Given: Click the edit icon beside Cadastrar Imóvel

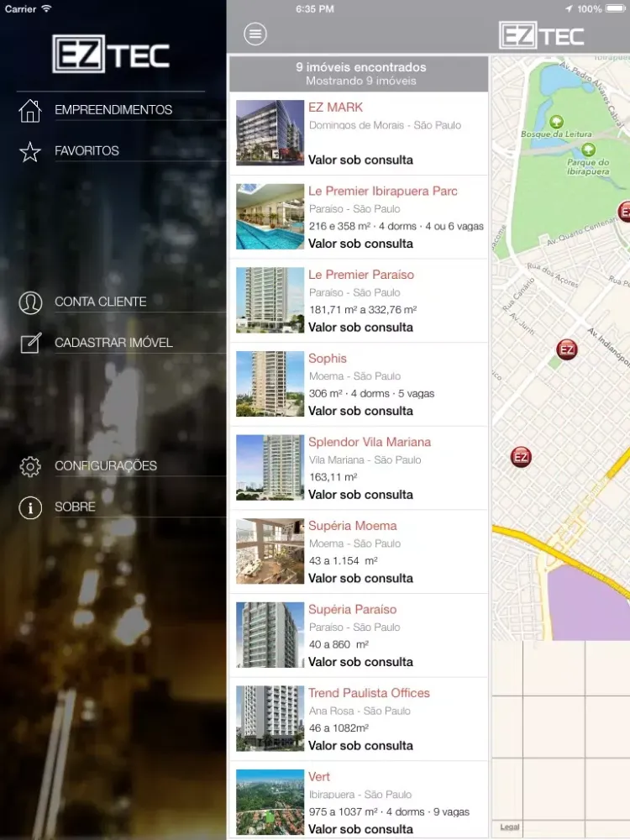Looking at the screenshot, I should 30,344.
